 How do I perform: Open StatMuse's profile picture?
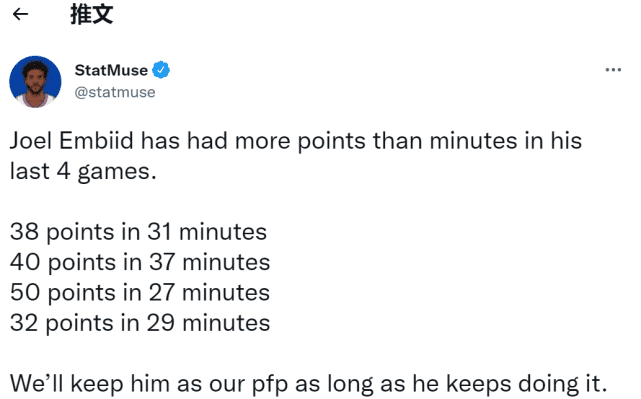point(35,82)
